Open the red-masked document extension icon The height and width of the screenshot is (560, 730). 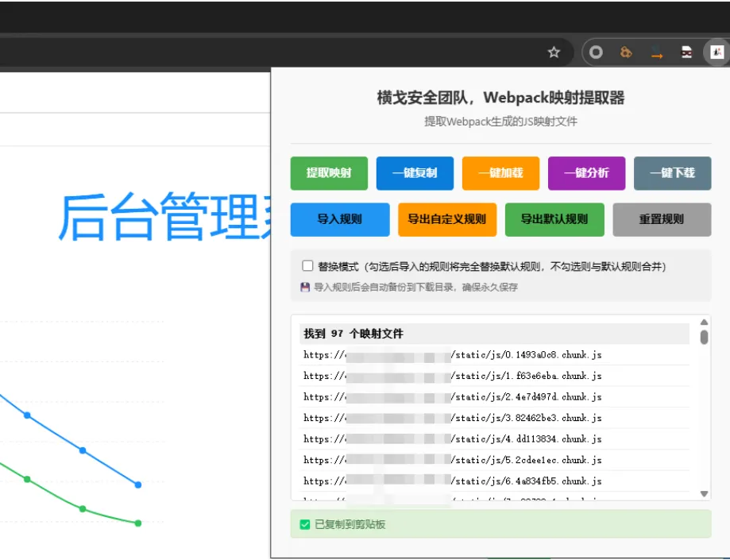(x=686, y=52)
